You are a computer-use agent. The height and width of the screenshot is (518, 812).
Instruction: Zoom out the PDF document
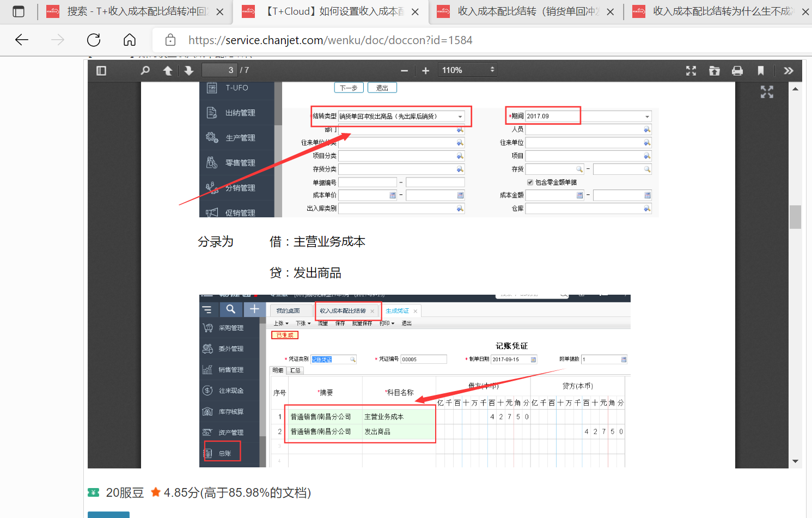[404, 71]
